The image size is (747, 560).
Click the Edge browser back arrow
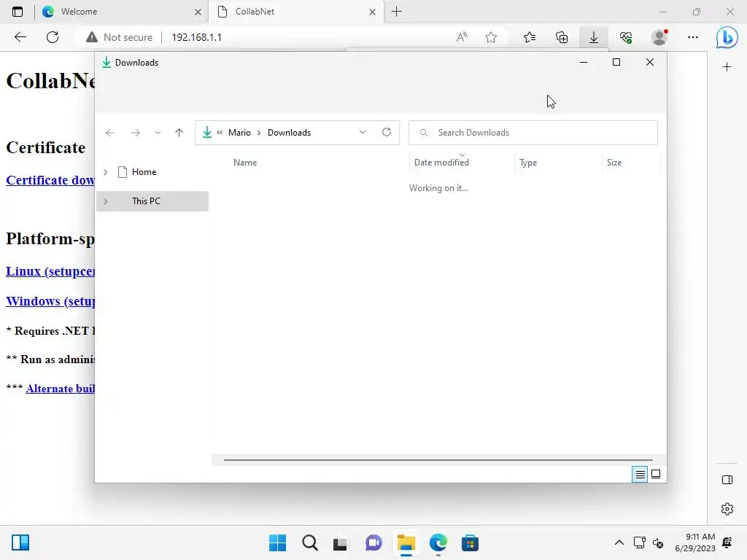(20, 37)
